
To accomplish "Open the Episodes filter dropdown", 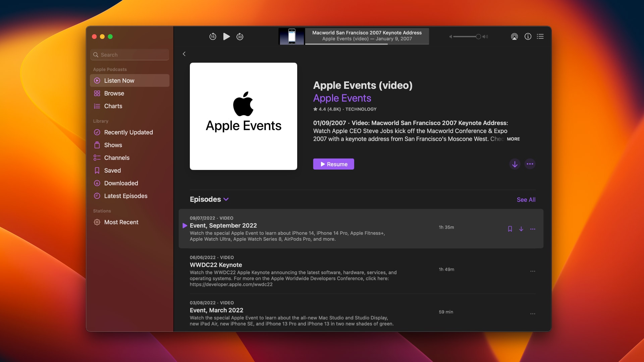I will (x=209, y=199).
